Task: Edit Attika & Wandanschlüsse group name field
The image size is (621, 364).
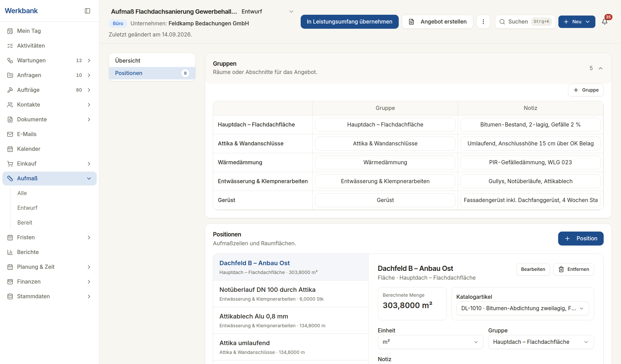Action: point(385,144)
